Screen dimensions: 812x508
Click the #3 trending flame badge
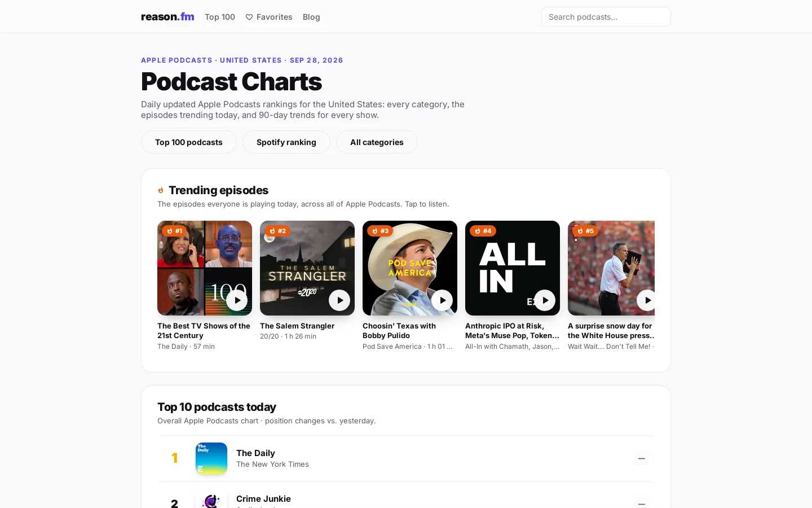pyautogui.click(x=380, y=231)
